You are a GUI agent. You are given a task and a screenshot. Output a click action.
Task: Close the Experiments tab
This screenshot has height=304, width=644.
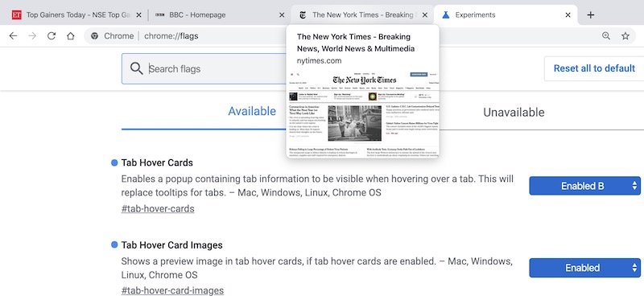568,15
